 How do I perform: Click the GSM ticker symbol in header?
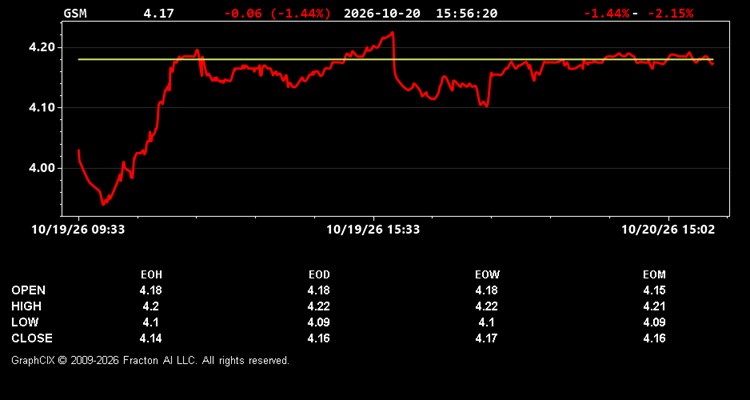click(x=75, y=13)
